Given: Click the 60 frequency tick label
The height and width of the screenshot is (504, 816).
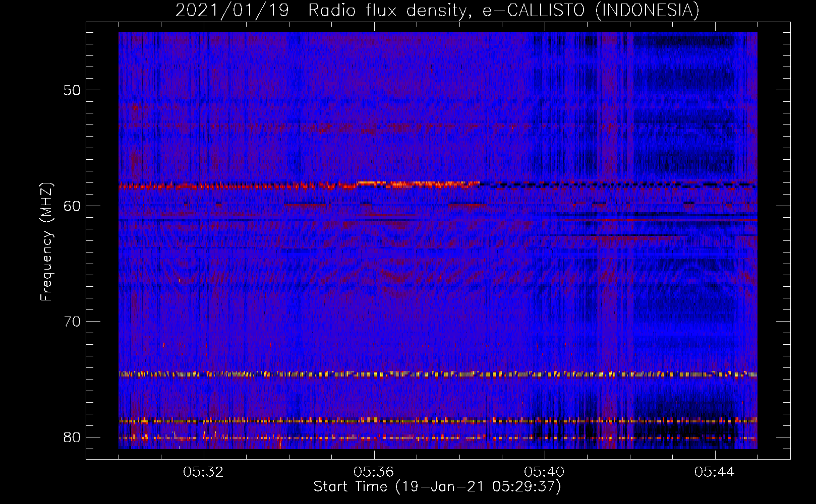Looking at the screenshot, I should click(72, 206).
